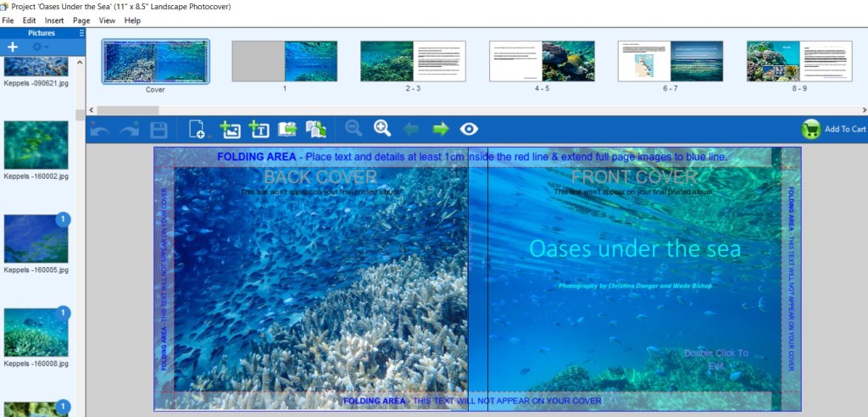The image size is (868, 417).
Task: Click the add text box icon
Action: [259, 129]
